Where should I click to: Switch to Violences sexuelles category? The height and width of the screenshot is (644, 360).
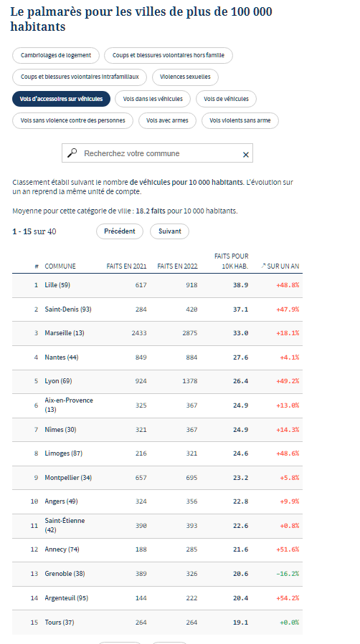click(x=185, y=77)
